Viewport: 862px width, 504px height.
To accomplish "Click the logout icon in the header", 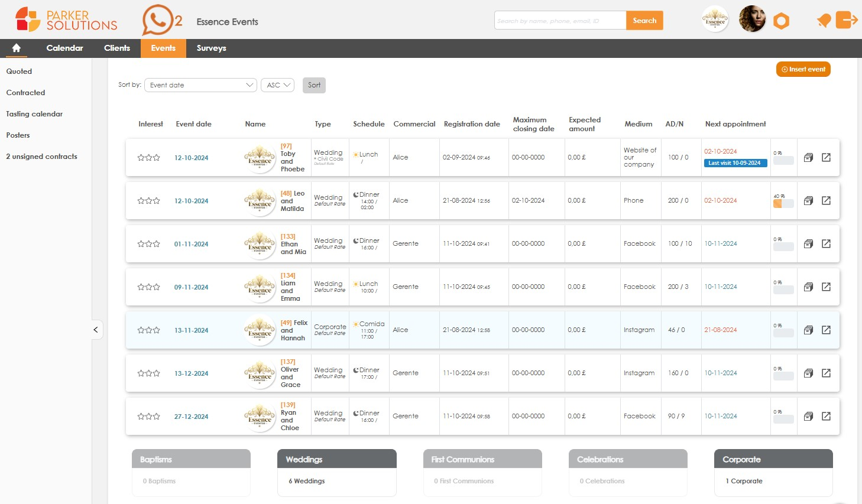I will coord(848,19).
